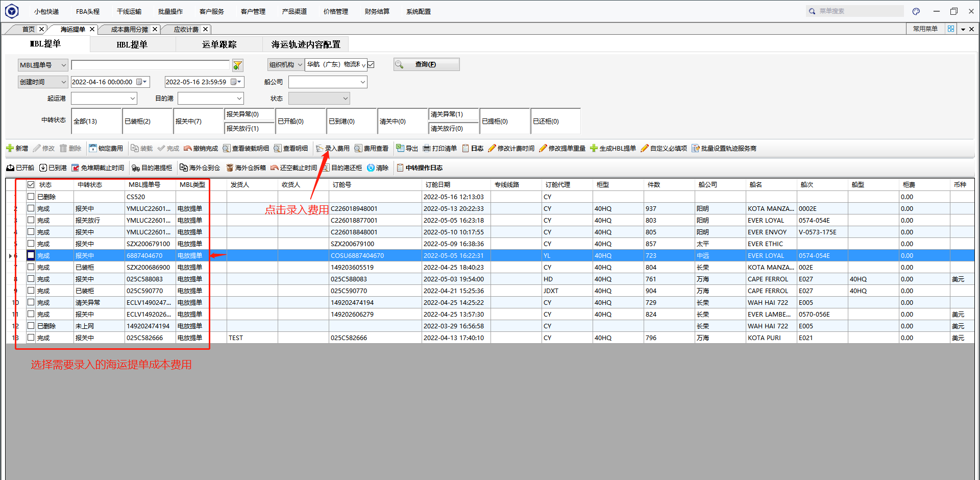Click the MBL number search input field

(x=151, y=65)
